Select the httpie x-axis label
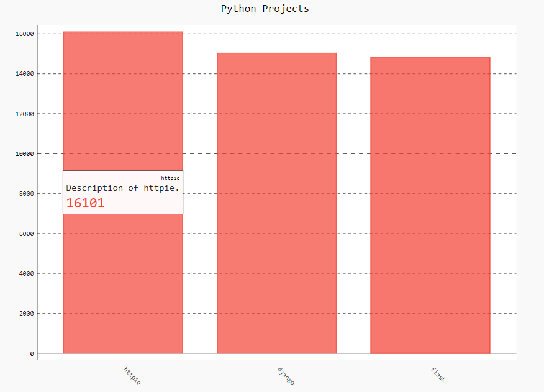The height and width of the screenshot is (392, 544). (x=132, y=376)
